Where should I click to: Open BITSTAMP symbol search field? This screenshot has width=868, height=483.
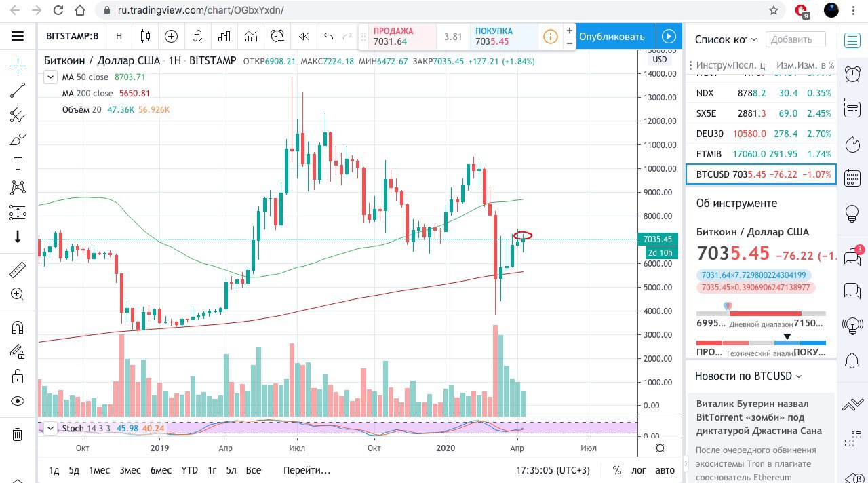(x=72, y=36)
